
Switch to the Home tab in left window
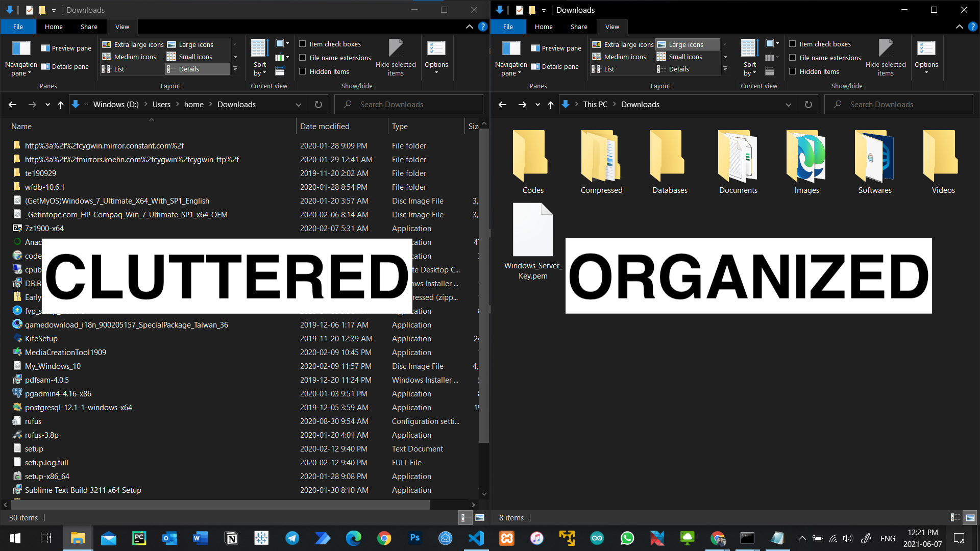point(54,27)
